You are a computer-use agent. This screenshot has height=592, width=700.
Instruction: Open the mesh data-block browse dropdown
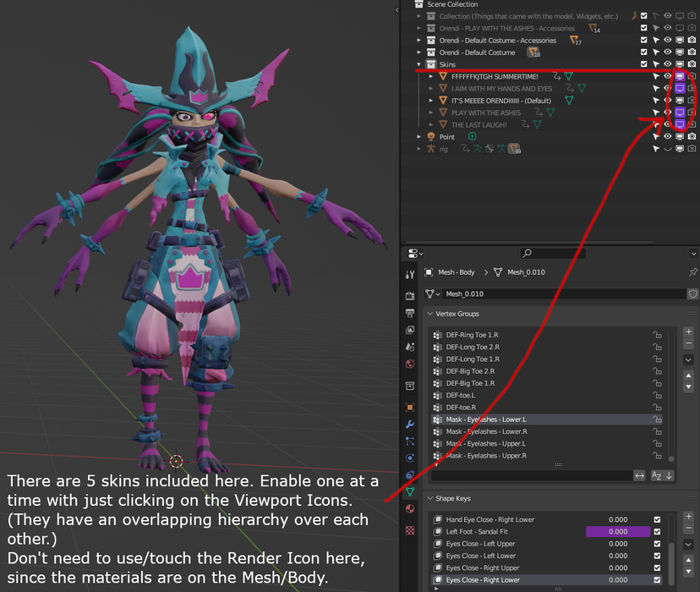(432, 293)
